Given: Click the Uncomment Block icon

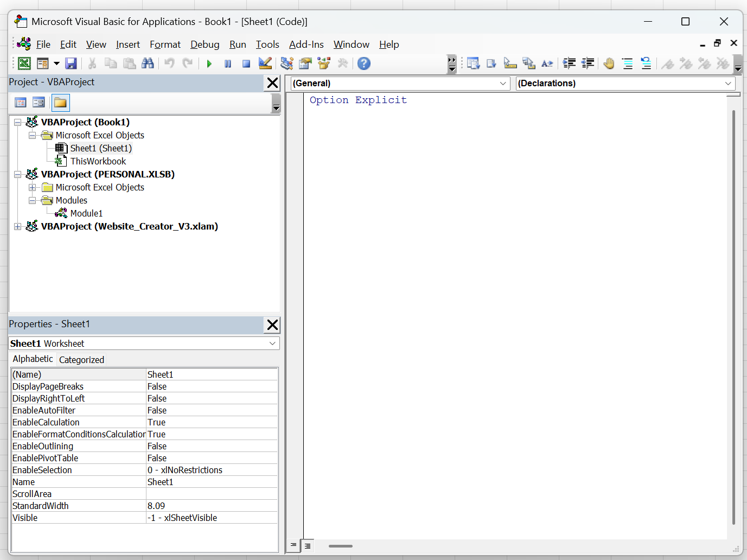Looking at the screenshot, I should (646, 63).
